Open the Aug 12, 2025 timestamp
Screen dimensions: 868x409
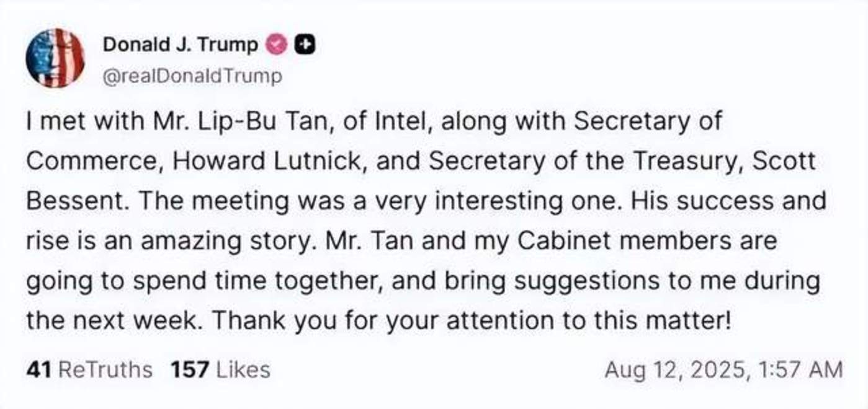(723, 370)
